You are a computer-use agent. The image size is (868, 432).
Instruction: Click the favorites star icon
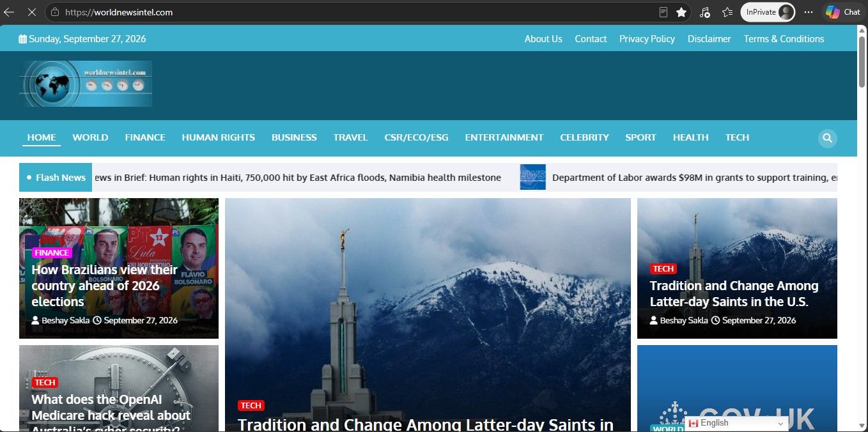pyautogui.click(x=681, y=12)
